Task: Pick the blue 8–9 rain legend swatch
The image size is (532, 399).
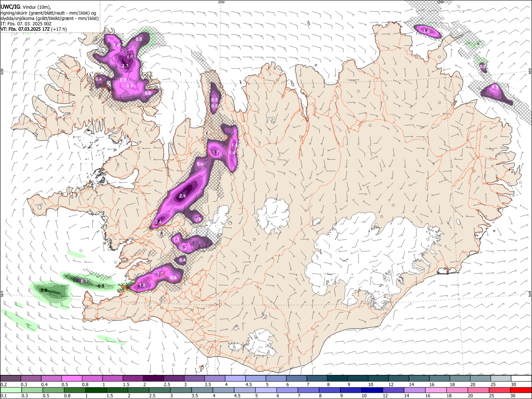Action: coord(330,390)
